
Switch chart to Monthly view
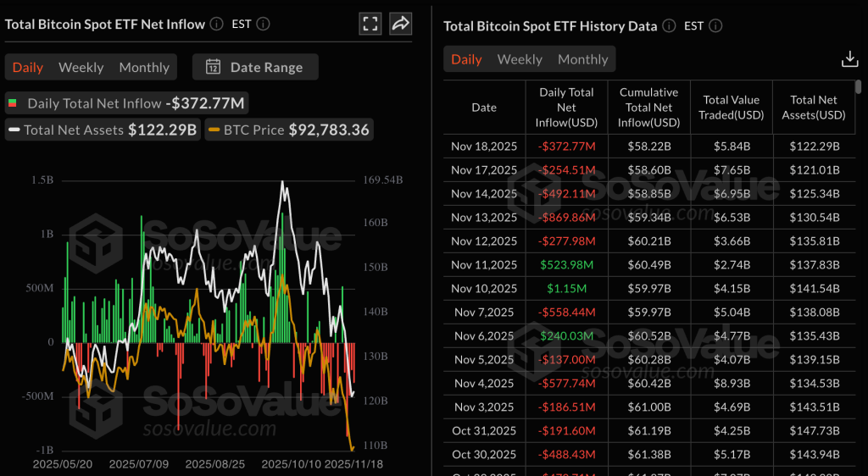tap(144, 67)
